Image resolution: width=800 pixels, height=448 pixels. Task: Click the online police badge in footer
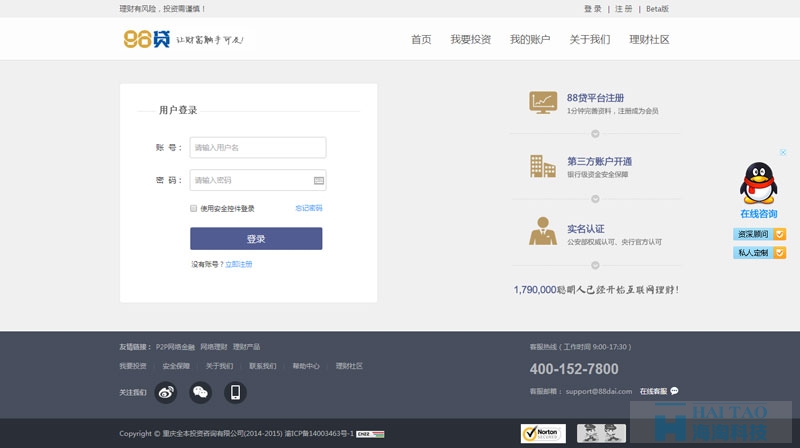click(602, 433)
